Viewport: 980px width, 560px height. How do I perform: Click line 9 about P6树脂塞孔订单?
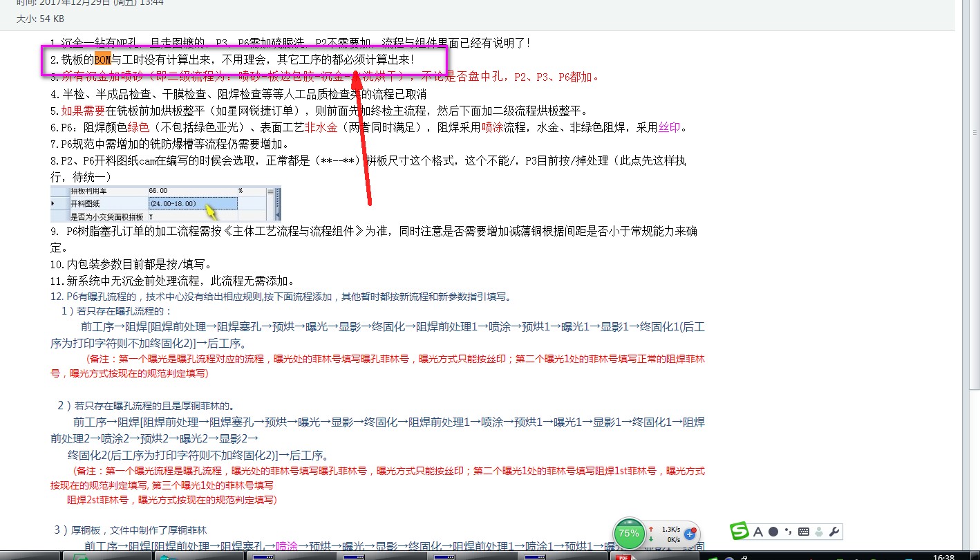[374, 239]
